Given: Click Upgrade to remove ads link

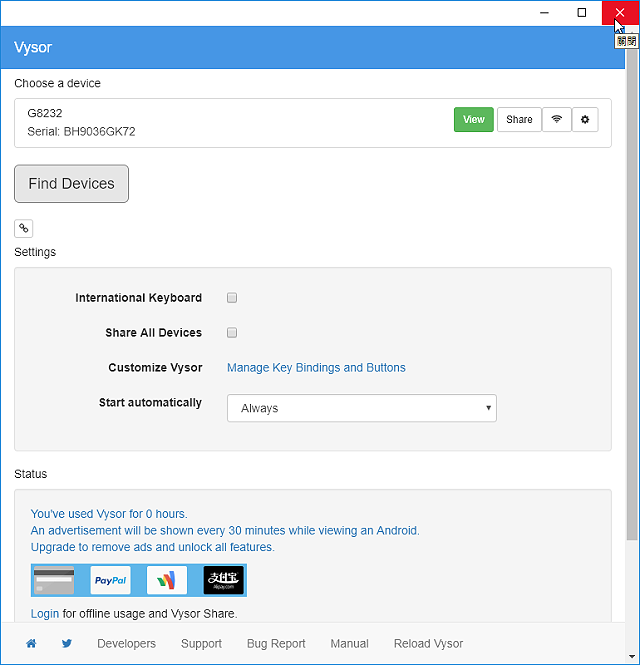Looking at the screenshot, I should [153, 547].
